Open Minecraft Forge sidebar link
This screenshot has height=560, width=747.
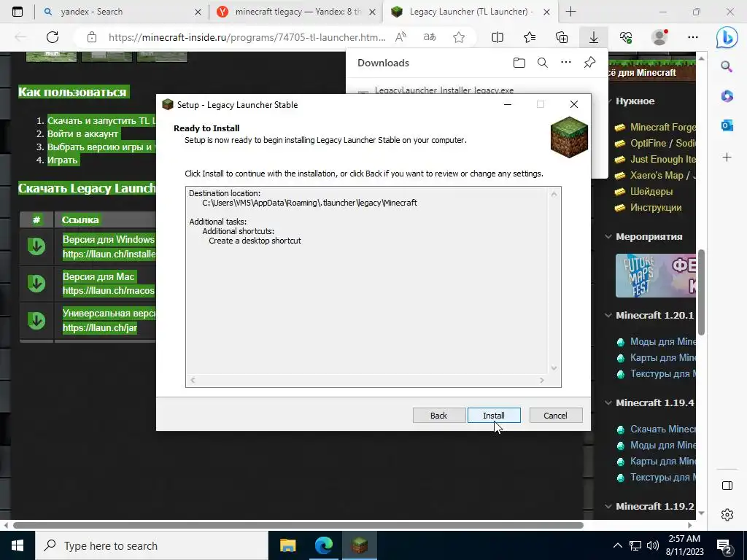(662, 127)
